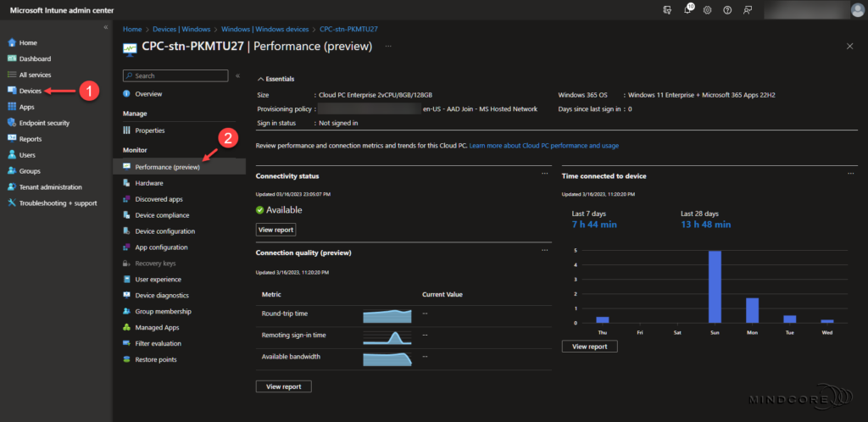This screenshot has width=868, height=422.
Task: Select Devices in the left navigation
Action: coord(30,91)
